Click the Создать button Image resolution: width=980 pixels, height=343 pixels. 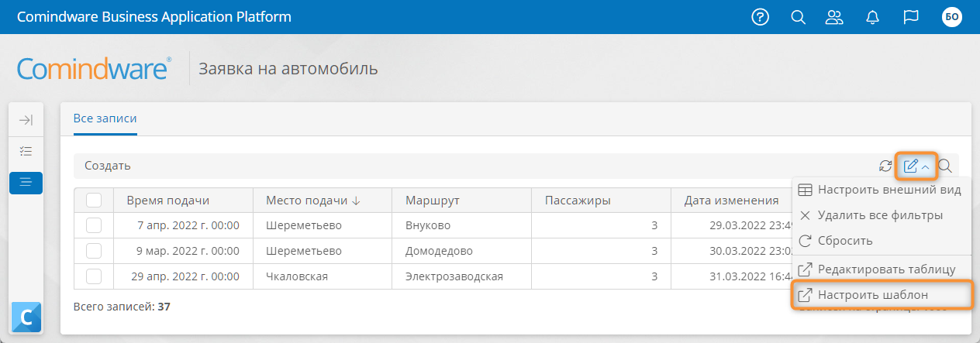click(x=108, y=166)
